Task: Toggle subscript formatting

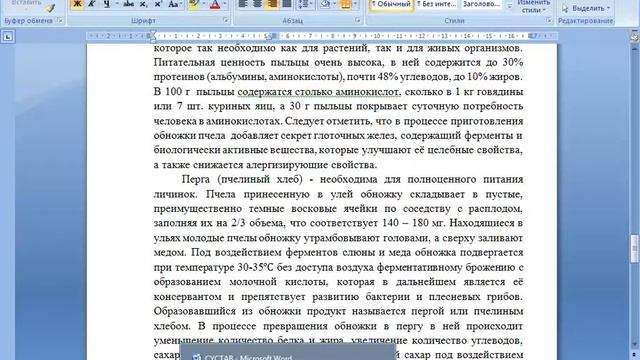Action: click(x=143, y=4)
